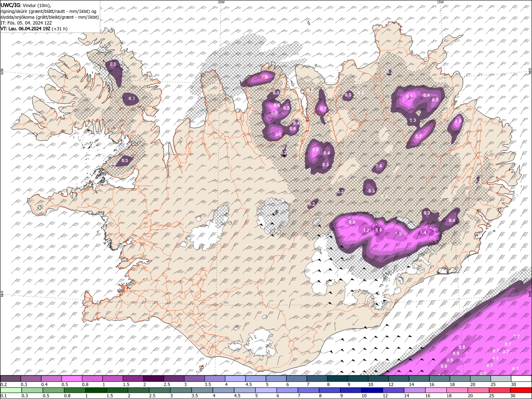The image size is (532, 399).
Task: Click the lower legend swatch for 2.5–3
Action: (x=159, y=390)
